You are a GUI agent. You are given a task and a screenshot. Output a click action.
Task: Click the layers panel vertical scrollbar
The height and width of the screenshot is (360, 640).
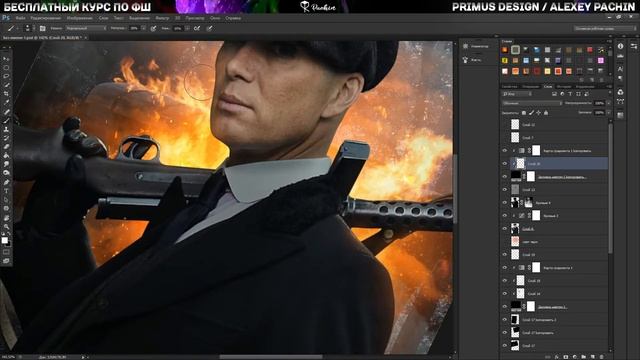[x=611, y=189]
